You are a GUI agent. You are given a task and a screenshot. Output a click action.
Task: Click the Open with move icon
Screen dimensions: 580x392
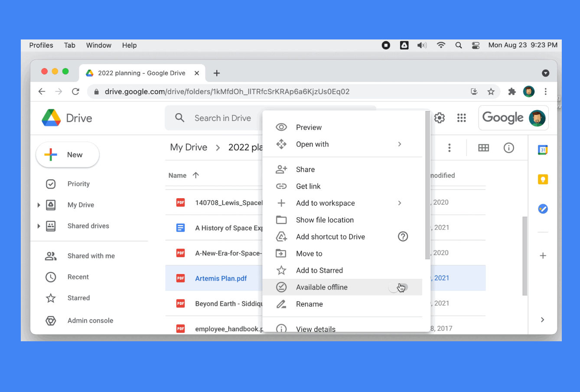click(281, 144)
